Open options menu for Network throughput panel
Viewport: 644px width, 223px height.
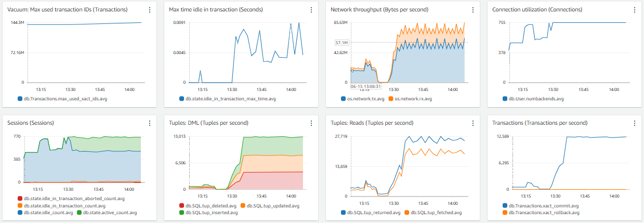pos(473,10)
